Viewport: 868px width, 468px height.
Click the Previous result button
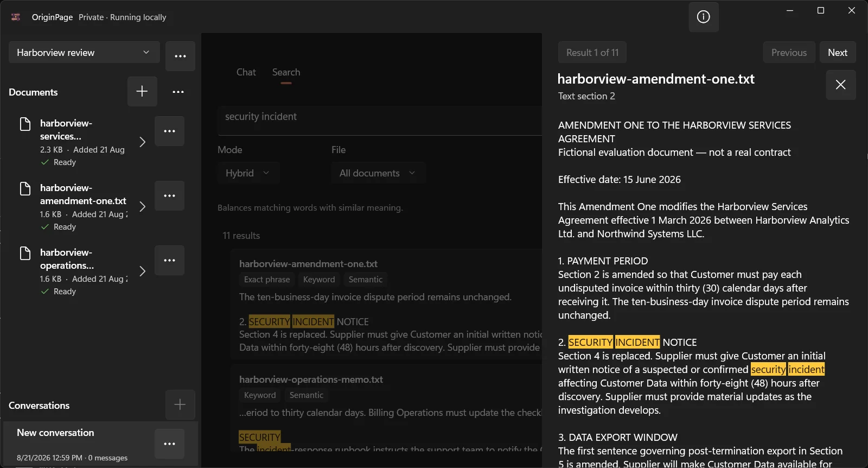789,52
